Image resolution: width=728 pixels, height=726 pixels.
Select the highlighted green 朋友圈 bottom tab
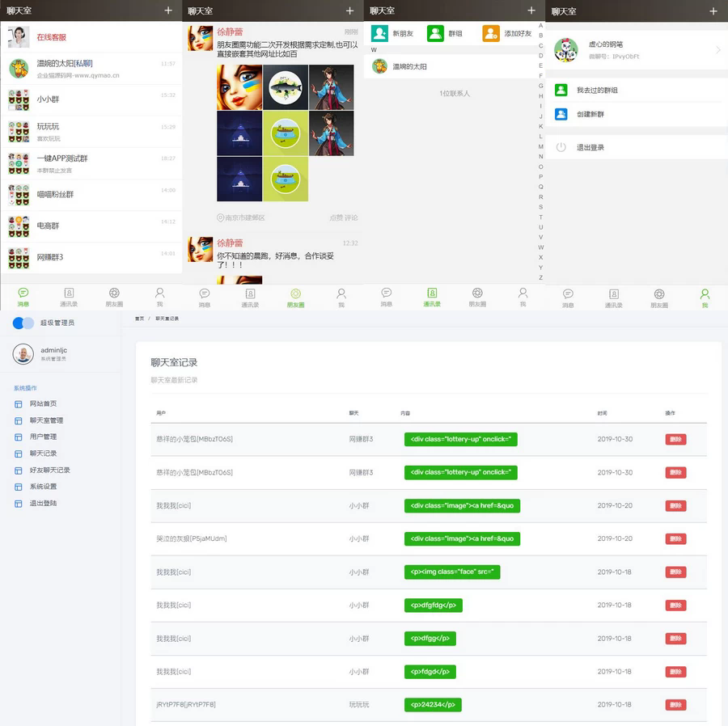(295, 297)
